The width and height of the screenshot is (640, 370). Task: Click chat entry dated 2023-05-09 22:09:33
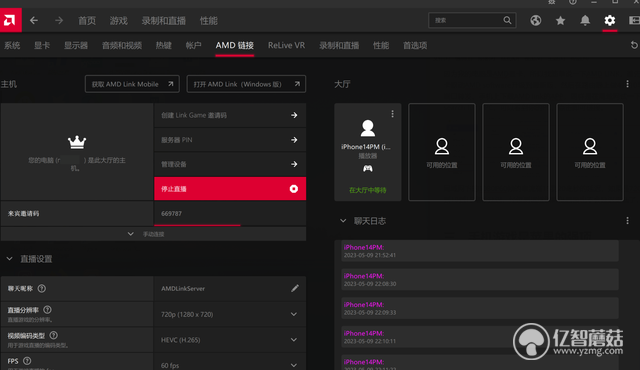(x=480, y=308)
